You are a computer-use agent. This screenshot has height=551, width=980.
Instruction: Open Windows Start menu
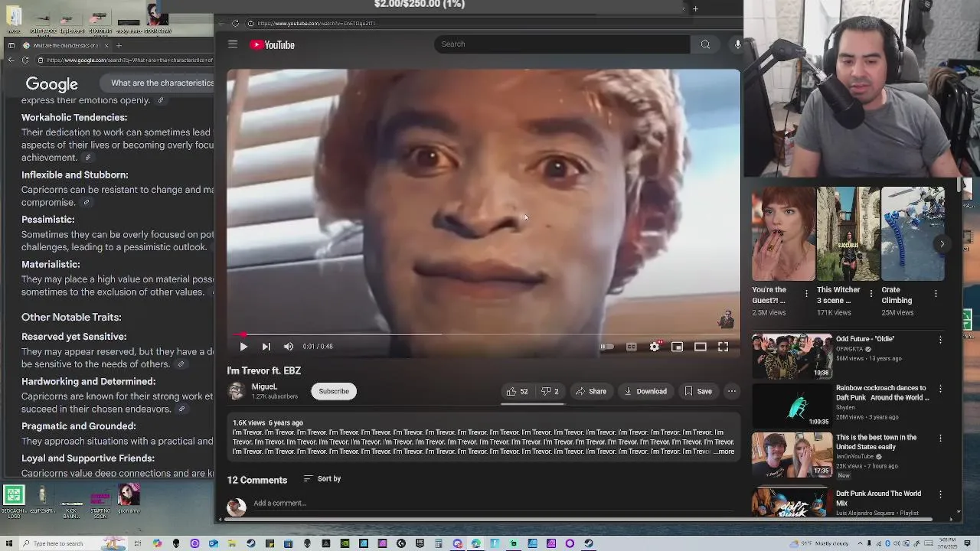click(x=8, y=543)
